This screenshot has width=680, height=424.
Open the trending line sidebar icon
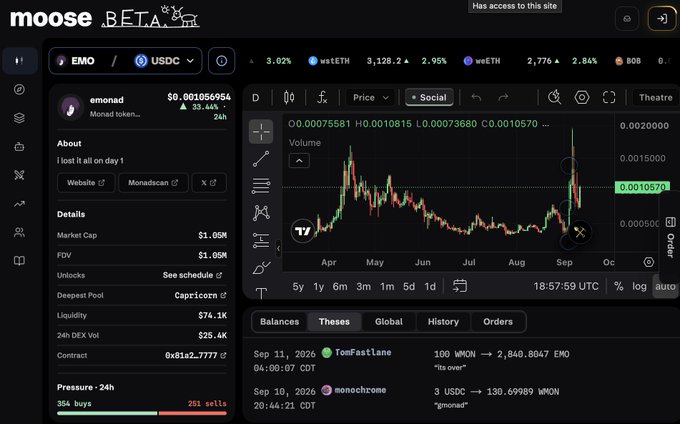[x=20, y=204]
